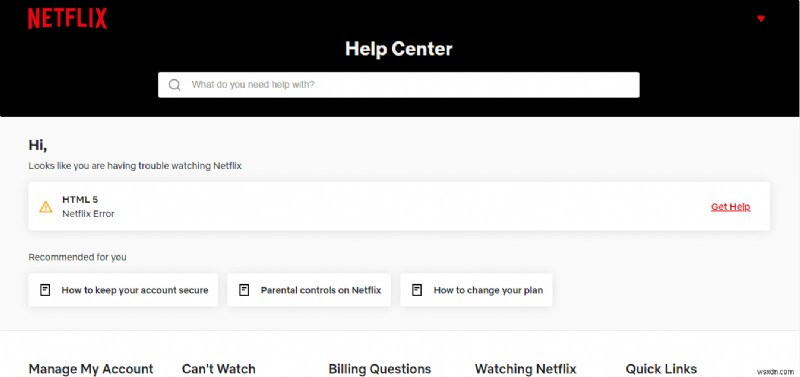This screenshot has width=800, height=377.
Task: Open 'Parental controls on Netflix' article
Action: click(309, 290)
